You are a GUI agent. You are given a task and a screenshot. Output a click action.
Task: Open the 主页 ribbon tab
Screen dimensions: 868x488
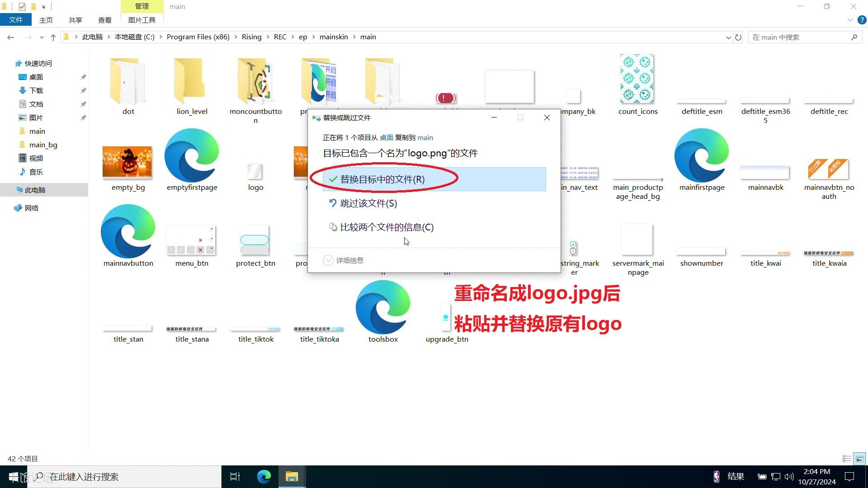pos(46,20)
